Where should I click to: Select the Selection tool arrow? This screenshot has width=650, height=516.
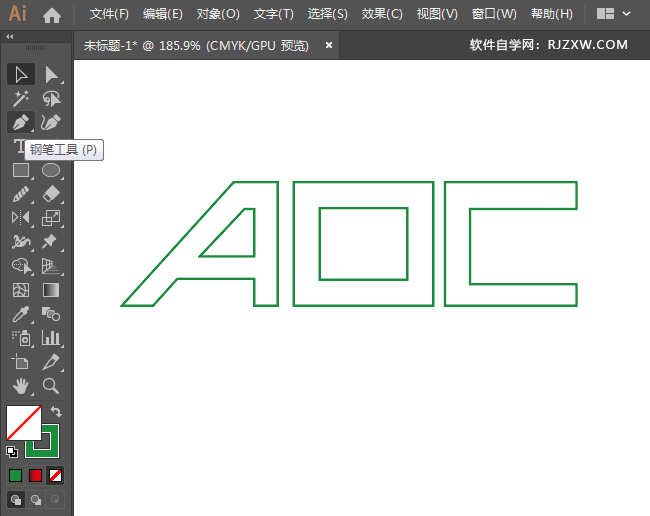(21, 75)
